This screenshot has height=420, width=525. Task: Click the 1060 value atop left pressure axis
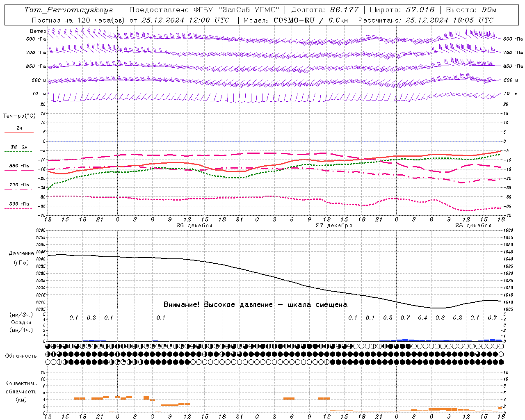coord(41,230)
